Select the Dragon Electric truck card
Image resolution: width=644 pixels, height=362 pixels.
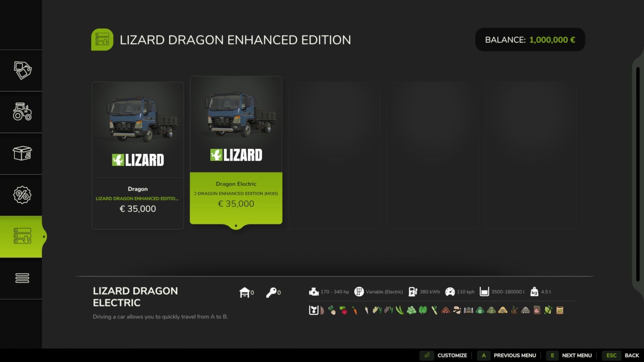236,150
